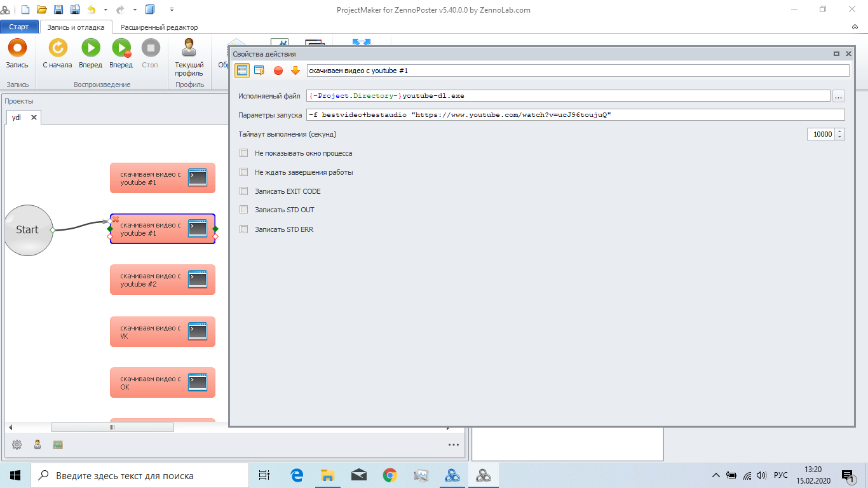
Task: Select the top скачиваем видео с youtube #1 block
Action: [x=163, y=178]
